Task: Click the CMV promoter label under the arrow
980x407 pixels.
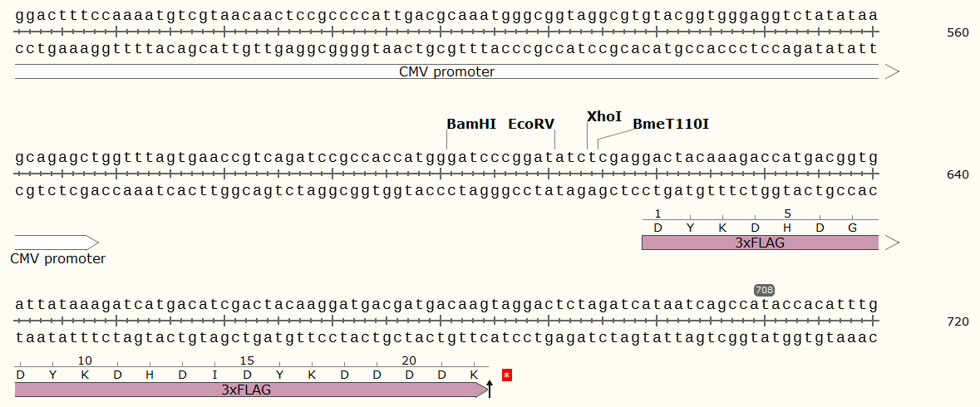Action: click(x=58, y=258)
